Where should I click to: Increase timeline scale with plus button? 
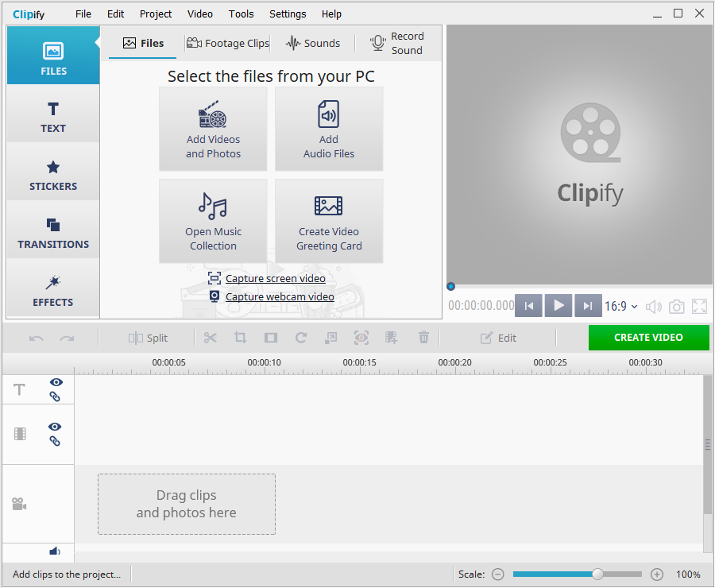657,574
